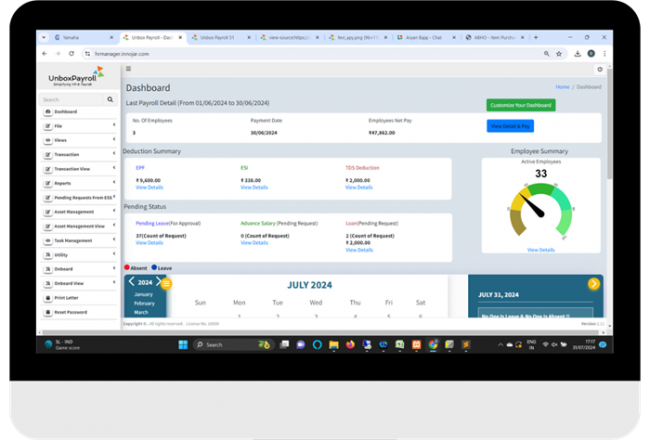Click the yellow next arrow beside July 31
The height and width of the screenshot is (440, 650).
point(594,284)
